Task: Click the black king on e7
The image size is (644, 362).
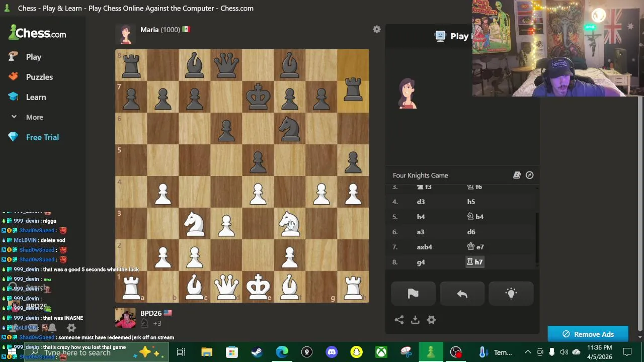Action: [258, 96]
